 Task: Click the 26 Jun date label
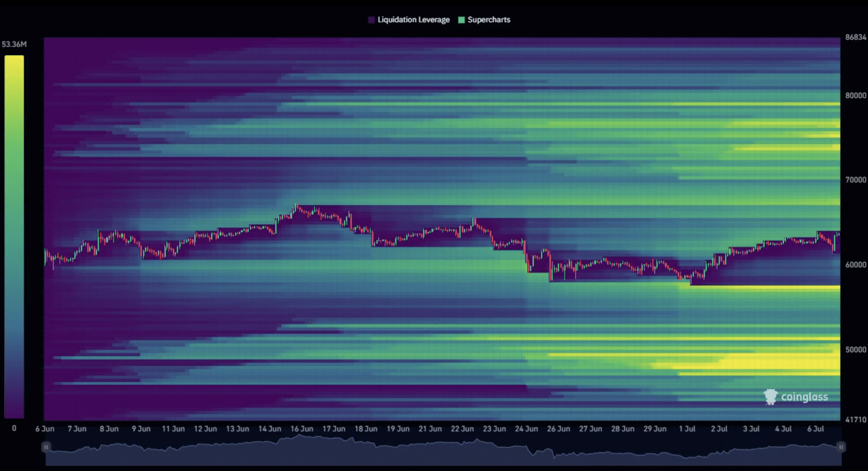pos(558,429)
